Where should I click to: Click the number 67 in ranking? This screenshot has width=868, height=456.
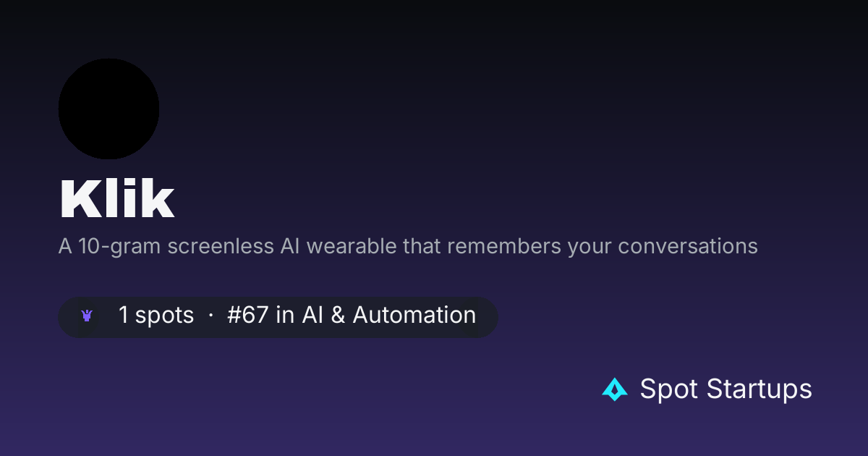pyautogui.click(x=256, y=316)
